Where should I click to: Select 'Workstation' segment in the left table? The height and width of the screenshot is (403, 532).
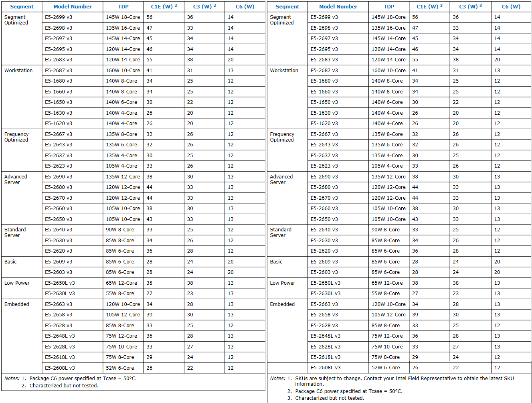pos(18,71)
